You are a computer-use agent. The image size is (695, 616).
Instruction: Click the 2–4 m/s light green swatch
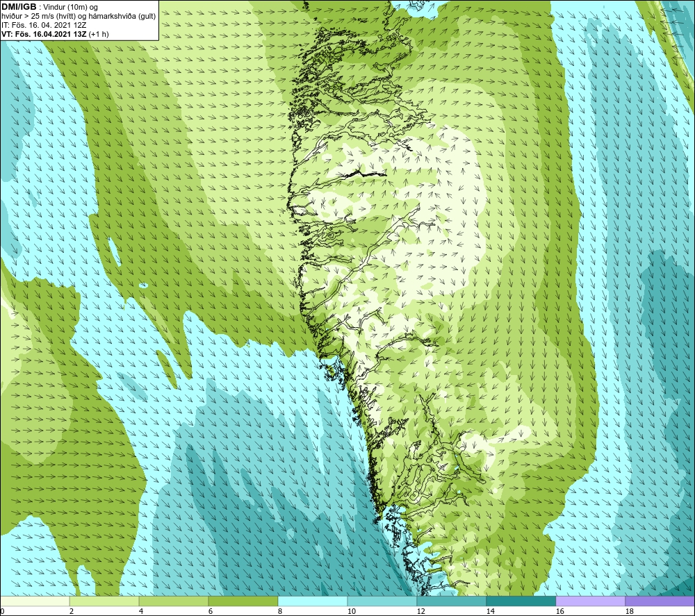pyautogui.click(x=104, y=601)
